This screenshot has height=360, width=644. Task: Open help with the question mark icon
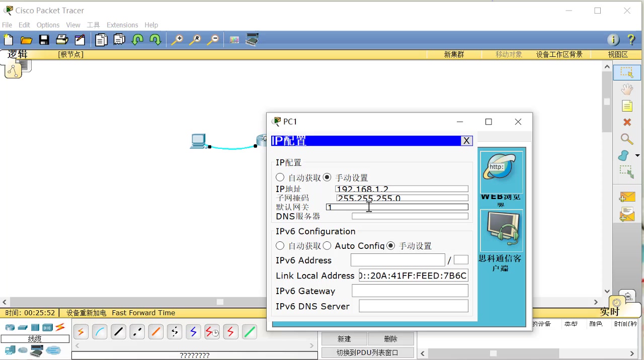pyautogui.click(x=631, y=40)
